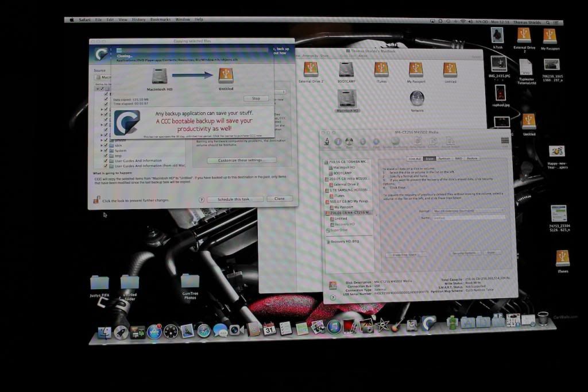Select BOOTCAMP volume in Disk Utility sidebar
Screen dimensions: 588x392
(342, 173)
